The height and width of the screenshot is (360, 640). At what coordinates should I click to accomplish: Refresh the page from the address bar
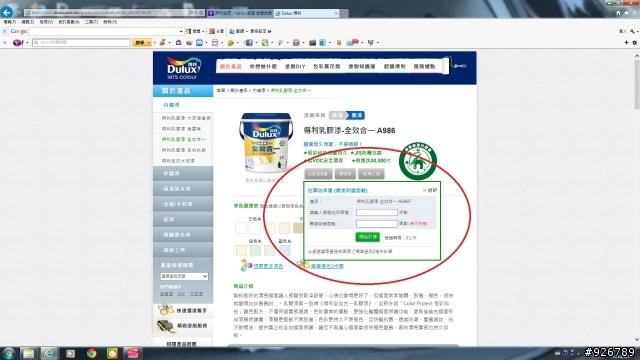coord(201,13)
